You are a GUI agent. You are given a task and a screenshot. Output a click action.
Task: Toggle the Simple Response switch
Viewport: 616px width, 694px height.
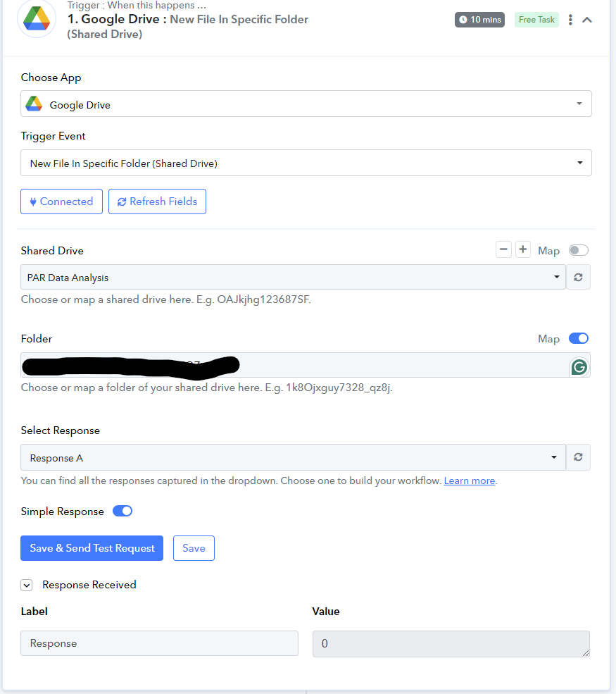click(122, 512)
